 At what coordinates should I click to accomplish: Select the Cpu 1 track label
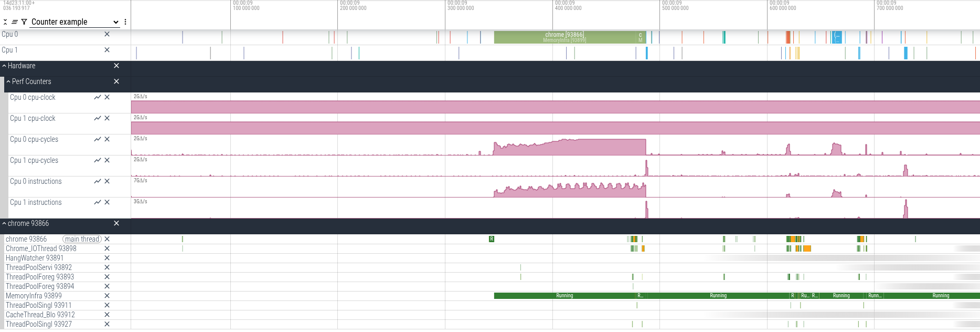point(10,50)
